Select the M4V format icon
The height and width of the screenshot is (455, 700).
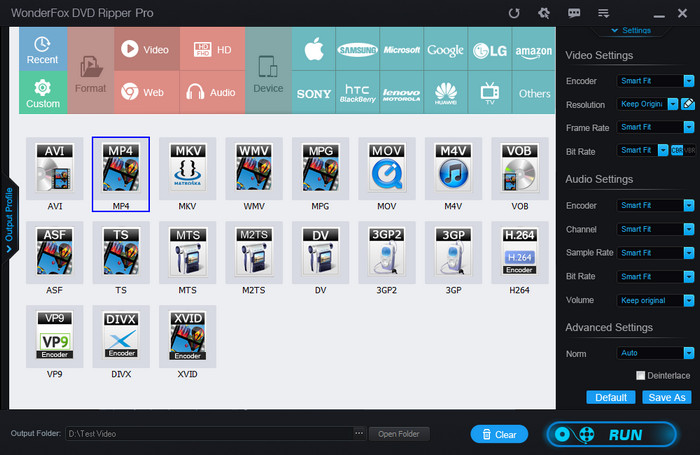tap(454, 169)
